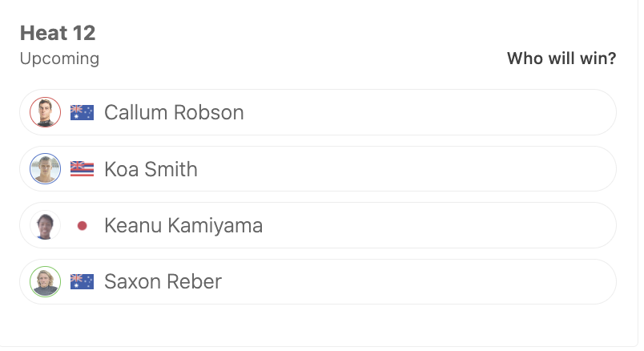Screen dimensions: 644x351
Task: Click Australian flag beside Callum Robson
Action: click(x=83, y=113)
